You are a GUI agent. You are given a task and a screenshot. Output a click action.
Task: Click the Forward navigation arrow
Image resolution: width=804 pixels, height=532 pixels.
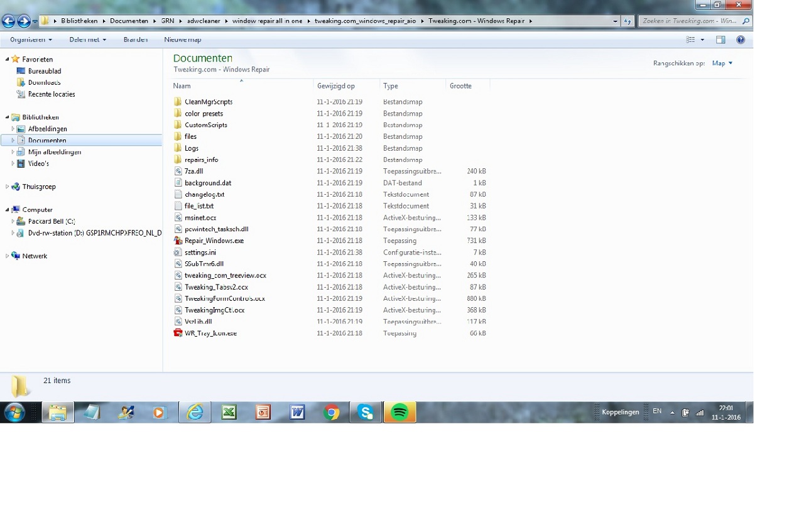(x=24, y=21)
